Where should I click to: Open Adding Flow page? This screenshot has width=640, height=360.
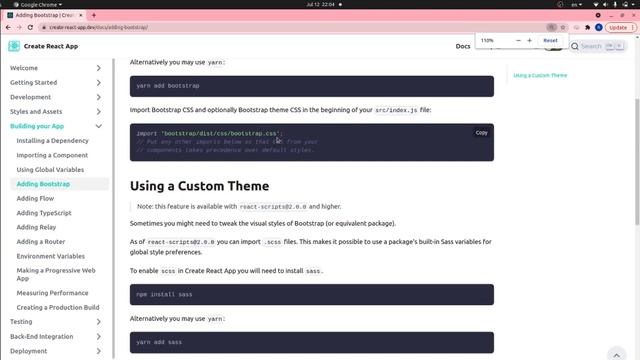point(35,198)
